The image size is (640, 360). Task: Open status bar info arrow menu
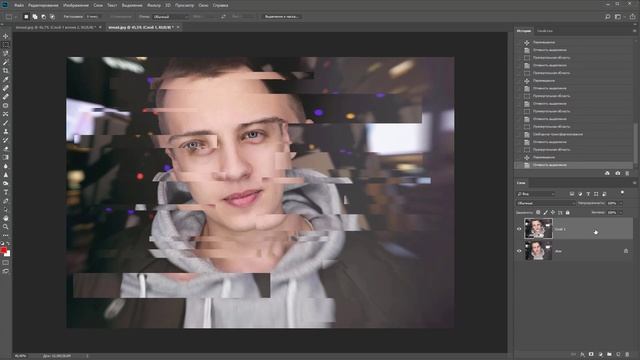coord(87,356)
